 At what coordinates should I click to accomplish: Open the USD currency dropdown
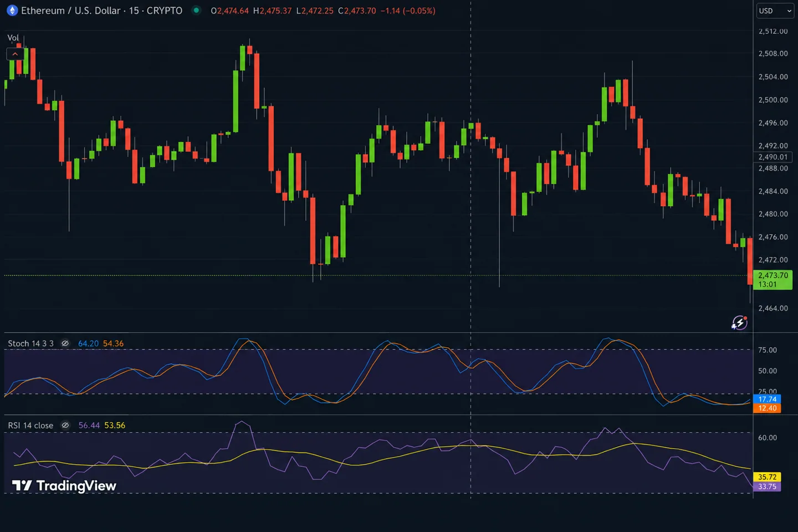pyautogui.click(x=775, y=11)
